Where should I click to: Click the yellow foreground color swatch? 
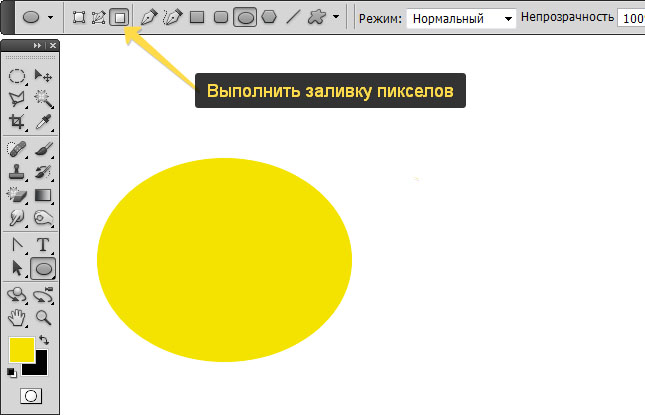point(20,350)
